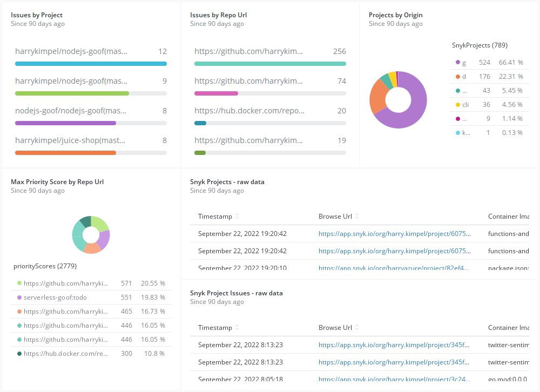
Task: Open the harryazure project link in Snyk Projects table
Action: 394,268
